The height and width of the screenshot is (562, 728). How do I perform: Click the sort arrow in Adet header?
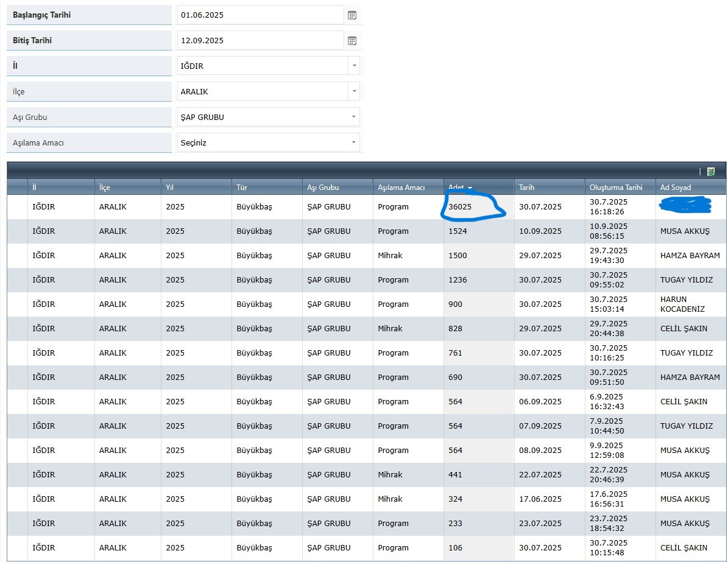(x=470, y=188)
